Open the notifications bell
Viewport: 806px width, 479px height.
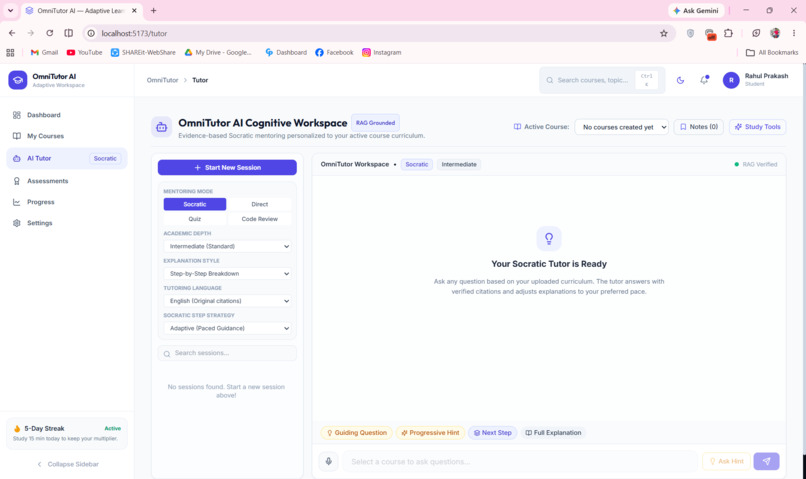pyautogui.click(x=704, y=80)
